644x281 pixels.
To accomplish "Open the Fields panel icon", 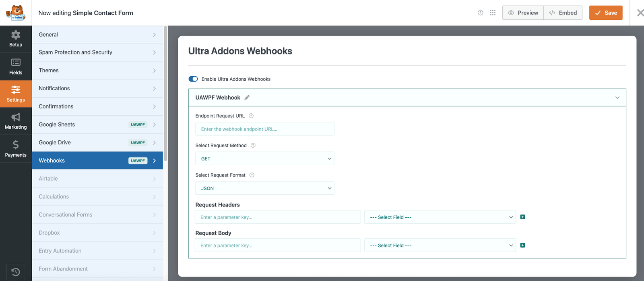I will click(16, 67).
